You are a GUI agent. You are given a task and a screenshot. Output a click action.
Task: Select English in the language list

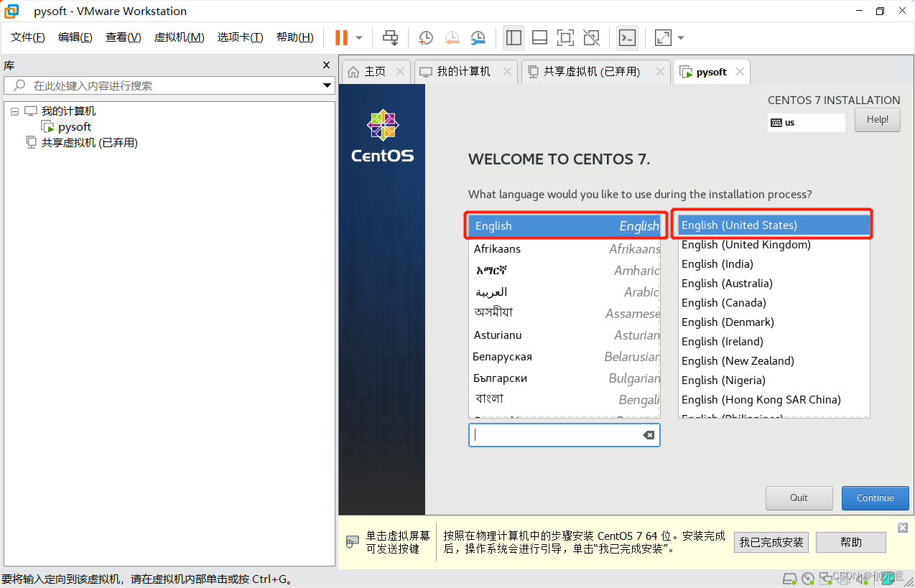565,226
